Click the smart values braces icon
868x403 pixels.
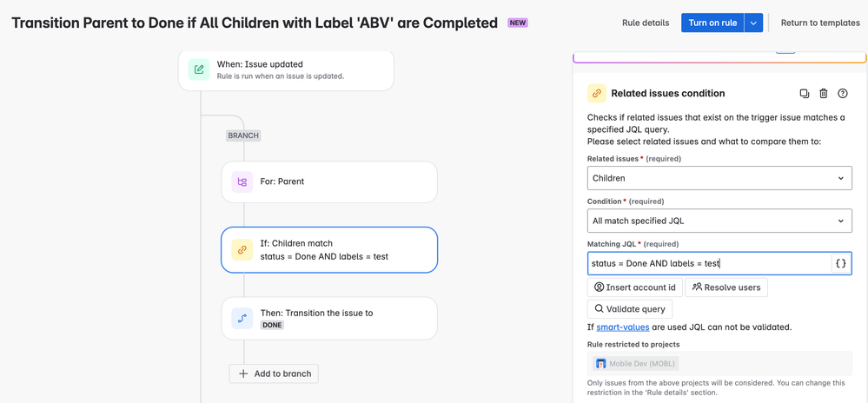840,263
